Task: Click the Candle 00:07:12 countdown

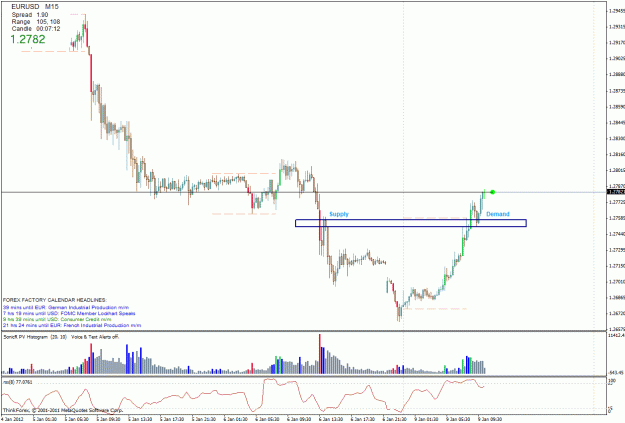Action: click(36, 29)
